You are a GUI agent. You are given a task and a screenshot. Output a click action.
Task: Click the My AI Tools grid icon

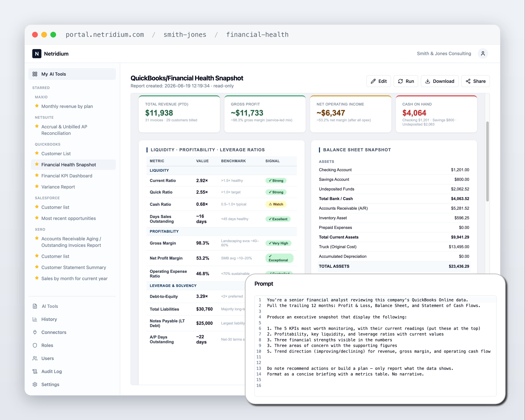coord(35,74)
